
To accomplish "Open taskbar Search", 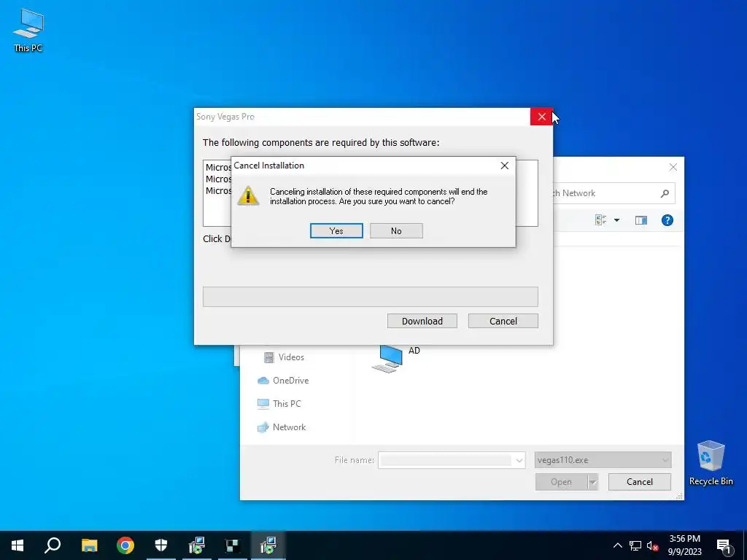I will click(53, 545).
